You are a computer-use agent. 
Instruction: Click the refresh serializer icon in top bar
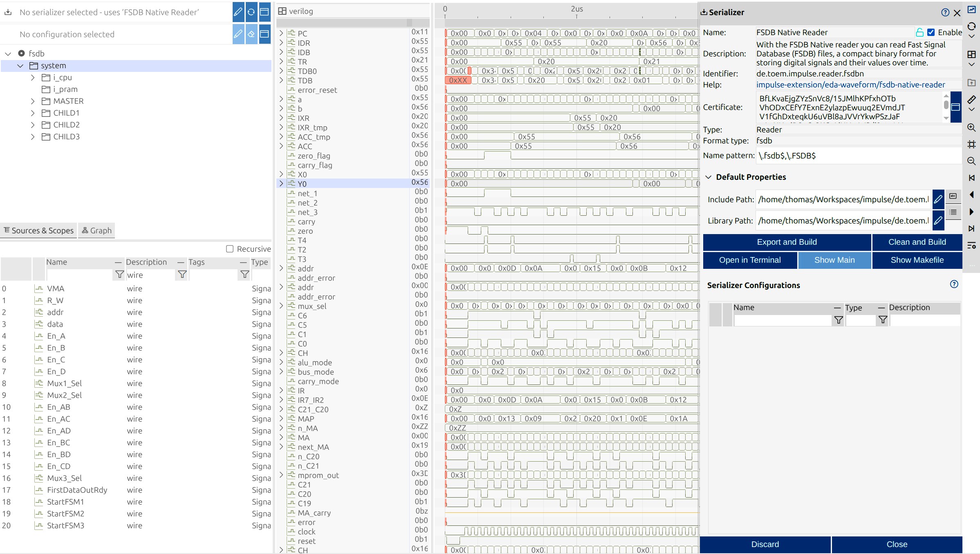pyautogui.click(x=251, y=12)
